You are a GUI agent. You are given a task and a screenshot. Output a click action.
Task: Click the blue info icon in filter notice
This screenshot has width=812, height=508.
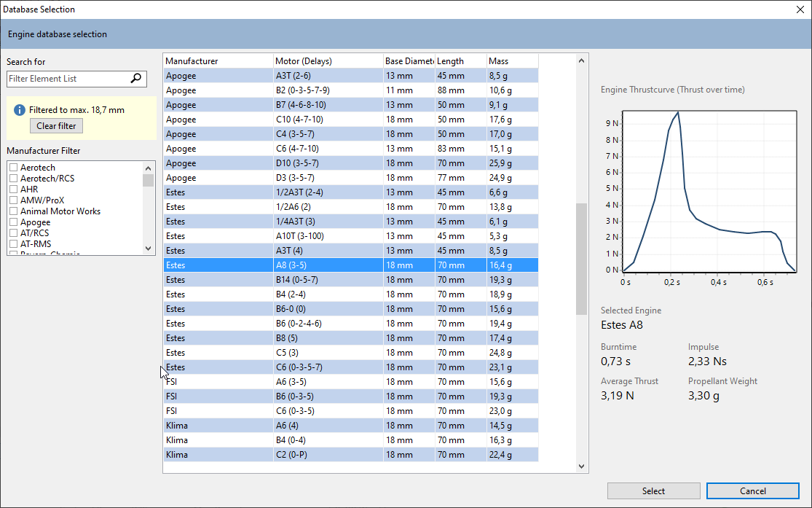(20, 110)
